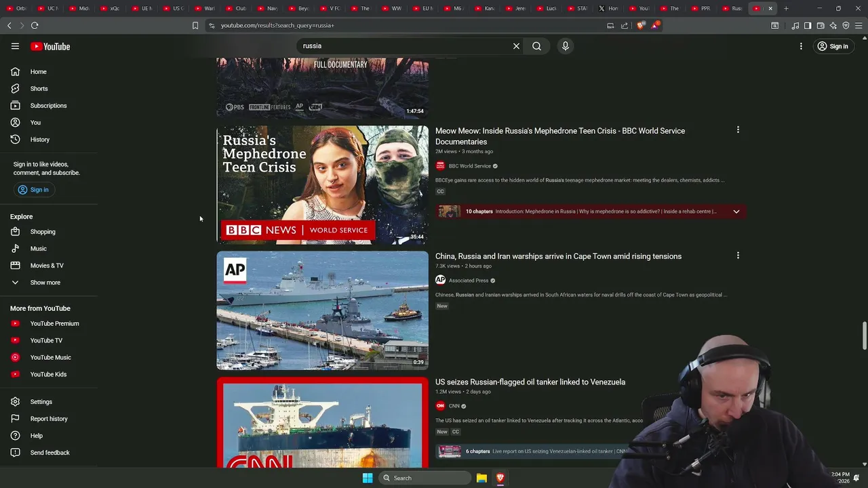The image size is (868, 488).
Task: Open the BBC World Service channel
Action: point(469,166)
